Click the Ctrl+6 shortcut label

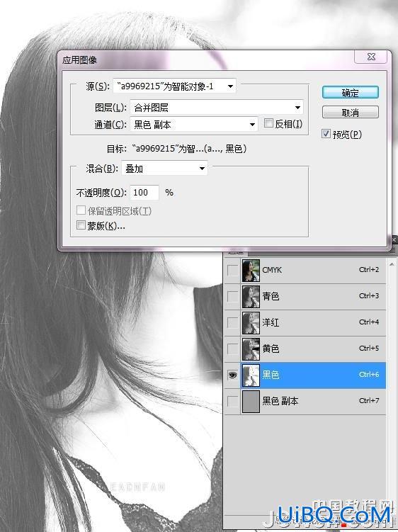tap(369, 375)
